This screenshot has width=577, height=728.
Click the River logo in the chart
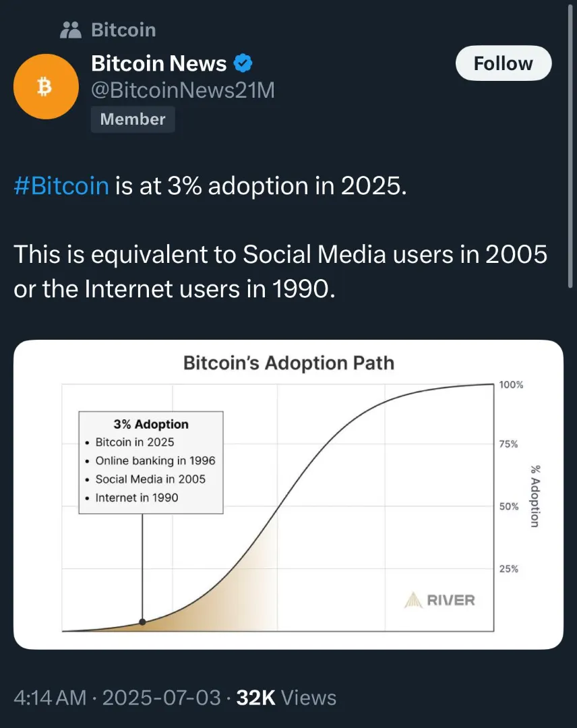point(439,601)
